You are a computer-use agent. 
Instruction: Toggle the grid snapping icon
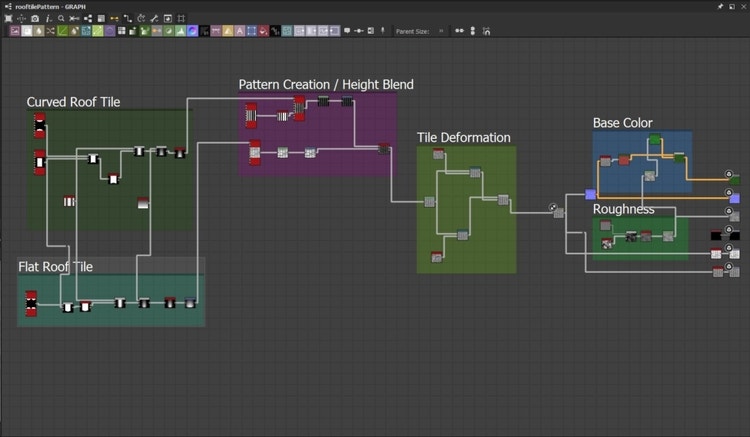181,18
